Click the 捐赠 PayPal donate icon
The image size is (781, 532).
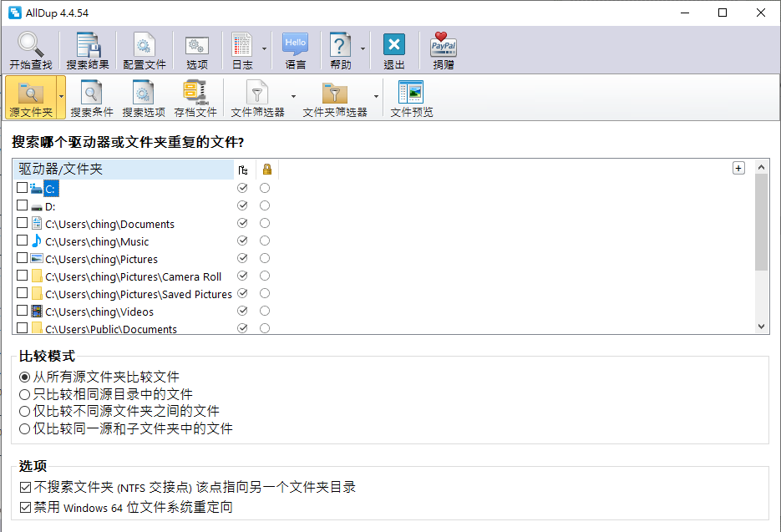(444, 50)
